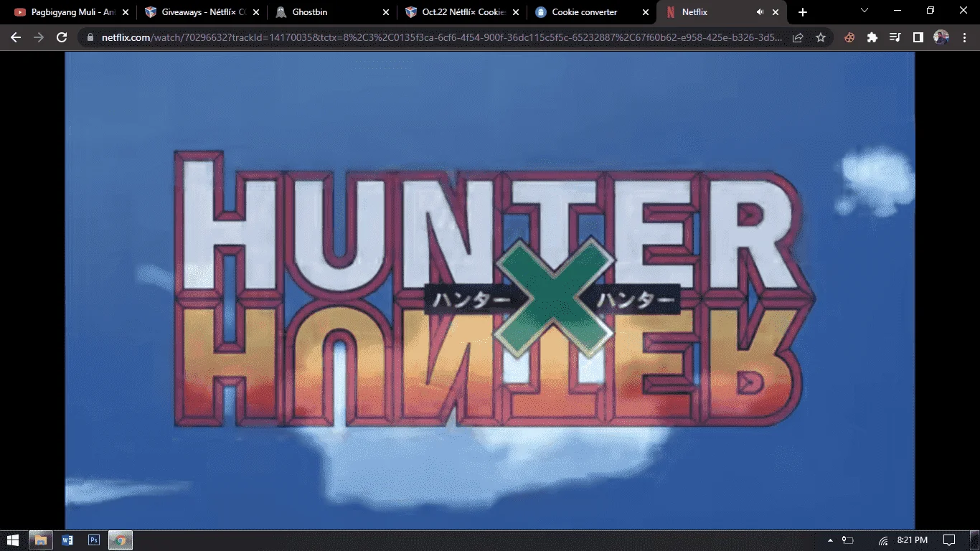This screenshot has height=551, width=980.
Task: Close the Giveaways tab
Action: tap(256, 12)
